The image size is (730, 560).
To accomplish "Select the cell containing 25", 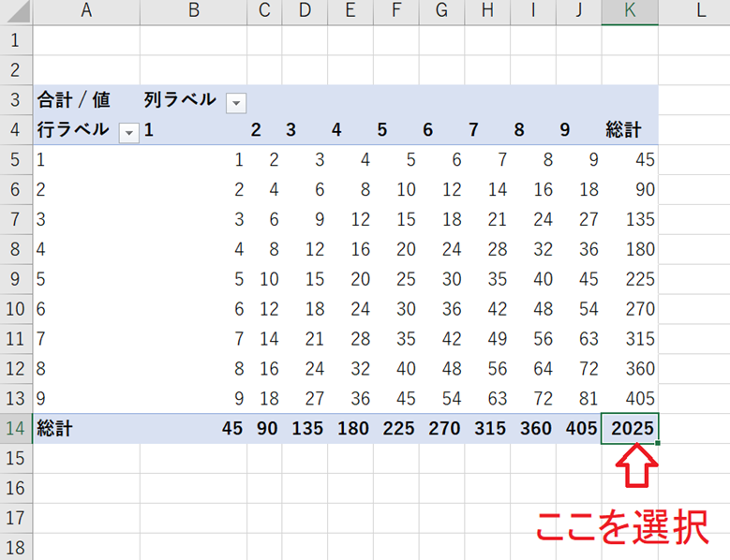I will click(395, 279).
